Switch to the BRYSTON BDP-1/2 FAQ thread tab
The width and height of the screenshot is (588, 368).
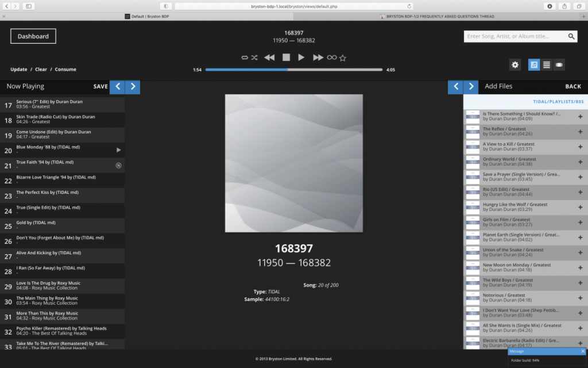(437, 17)
